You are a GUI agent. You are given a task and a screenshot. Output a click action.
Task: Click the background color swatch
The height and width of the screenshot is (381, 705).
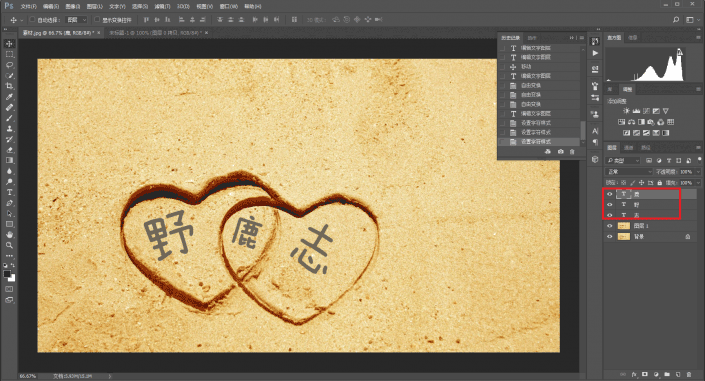(x=12, y=279)
